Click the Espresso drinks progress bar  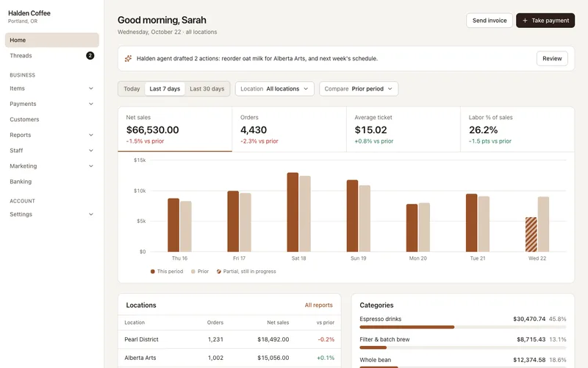(x=463, y=327)
